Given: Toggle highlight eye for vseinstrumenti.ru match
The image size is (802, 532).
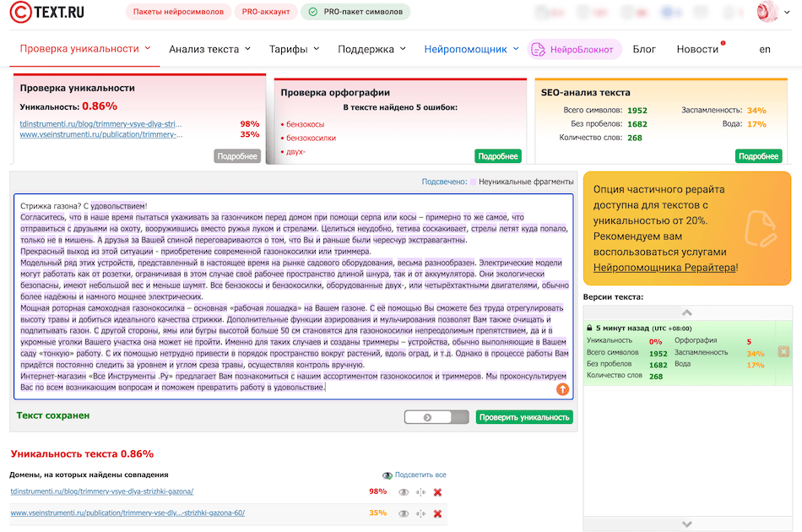Looking at the screenshot, I should coord(404,513).
